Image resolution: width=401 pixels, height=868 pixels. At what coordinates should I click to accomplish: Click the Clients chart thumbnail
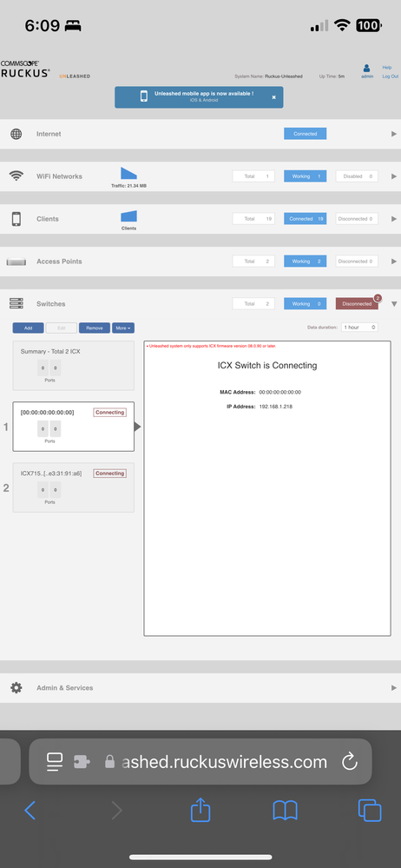(x=128, y=215)
